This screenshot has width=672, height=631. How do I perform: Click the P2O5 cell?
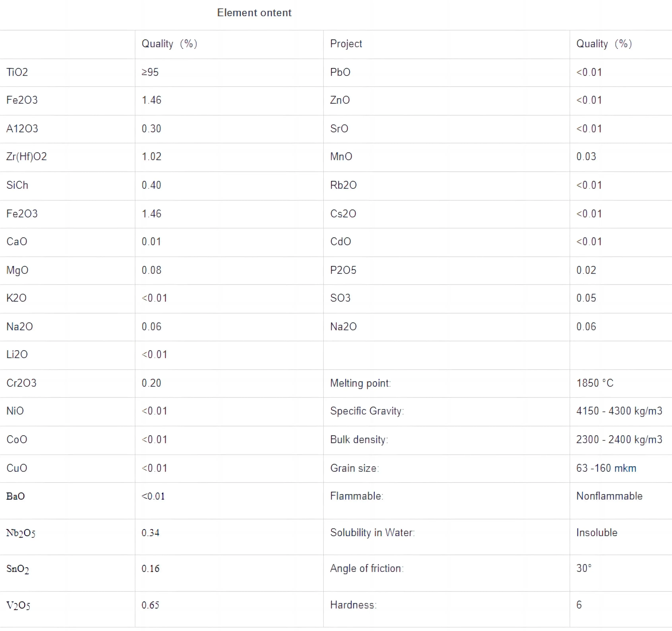pos(343,270)
